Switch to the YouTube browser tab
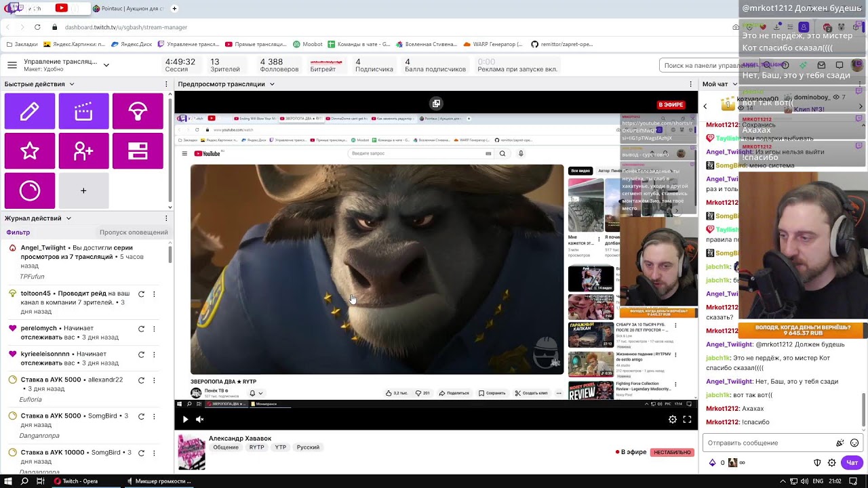The width and height of the screenshot is (868, 488). point(62,9)
